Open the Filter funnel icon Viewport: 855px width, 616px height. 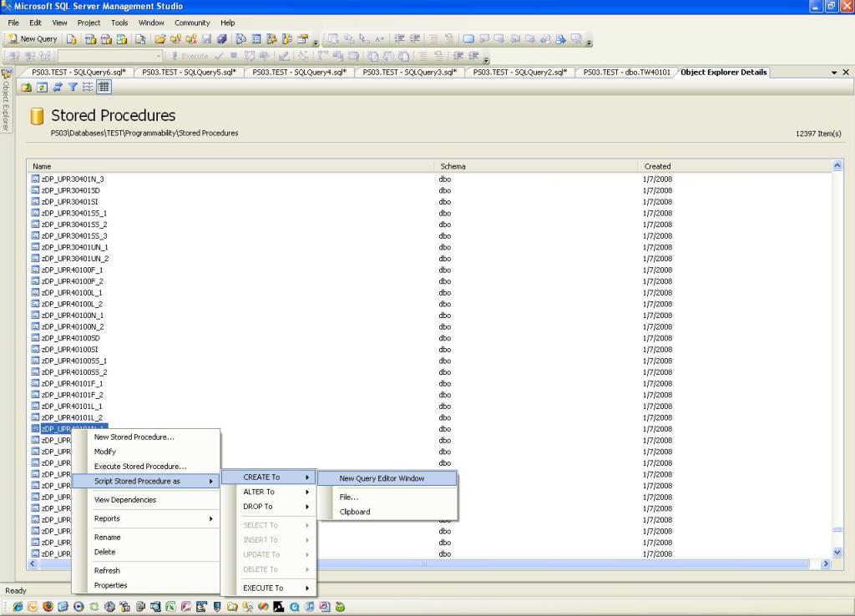pos(73,87)
